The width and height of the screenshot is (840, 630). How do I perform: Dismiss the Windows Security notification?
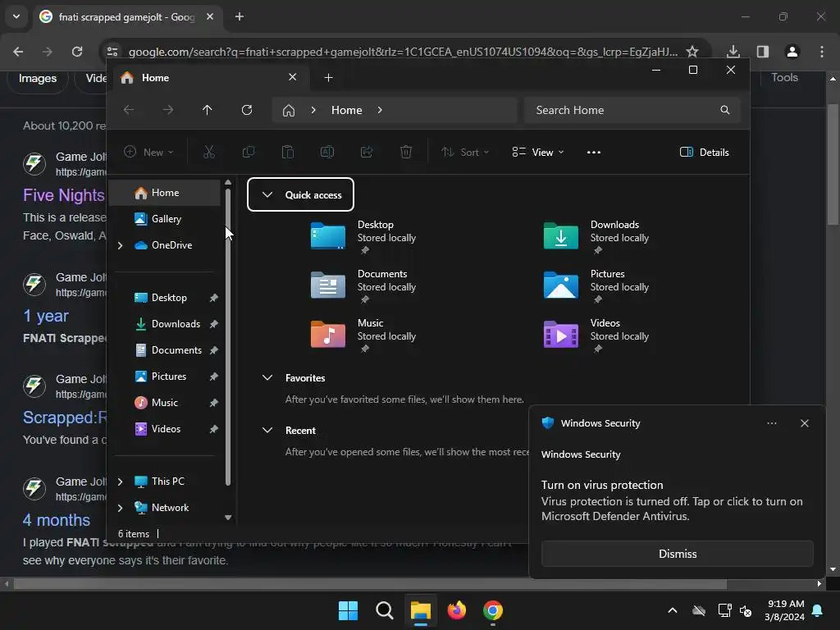[x=677, y=554]
